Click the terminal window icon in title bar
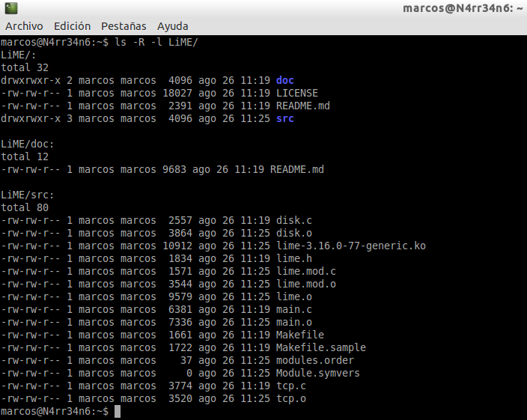The width and height of the screenshot is (527, 420). [x=10, y=8]
